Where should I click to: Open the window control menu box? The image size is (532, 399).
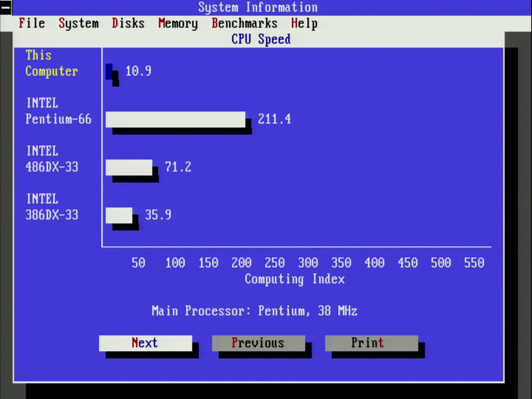point(6,8)
